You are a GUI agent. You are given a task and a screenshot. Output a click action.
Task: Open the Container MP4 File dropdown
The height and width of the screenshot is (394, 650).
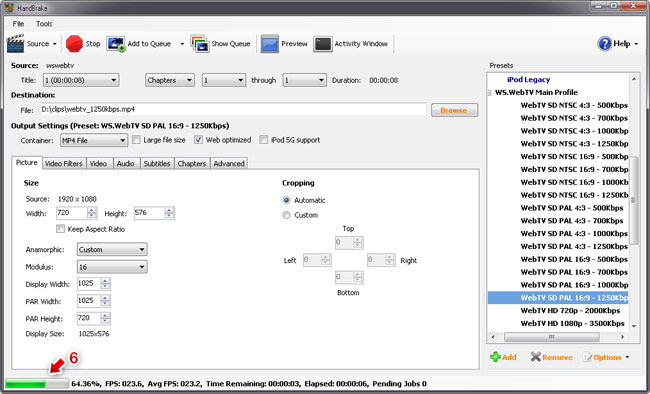coord(94,141)
